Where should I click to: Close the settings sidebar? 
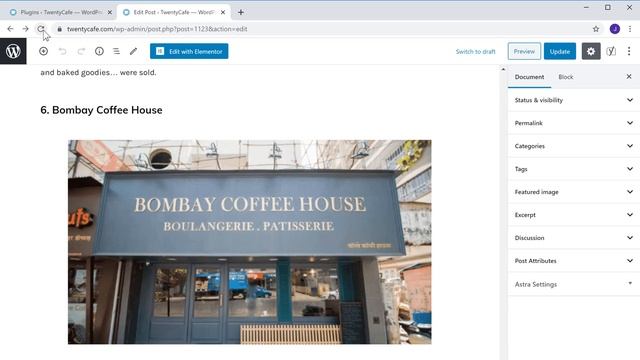click(x=629, y=77)
